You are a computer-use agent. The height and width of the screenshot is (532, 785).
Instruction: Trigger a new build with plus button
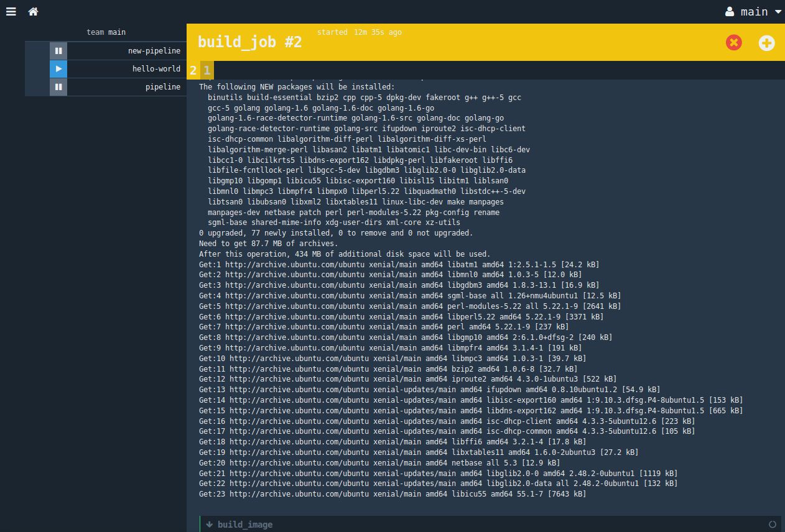pyautogui.click(x=767, y=43)
